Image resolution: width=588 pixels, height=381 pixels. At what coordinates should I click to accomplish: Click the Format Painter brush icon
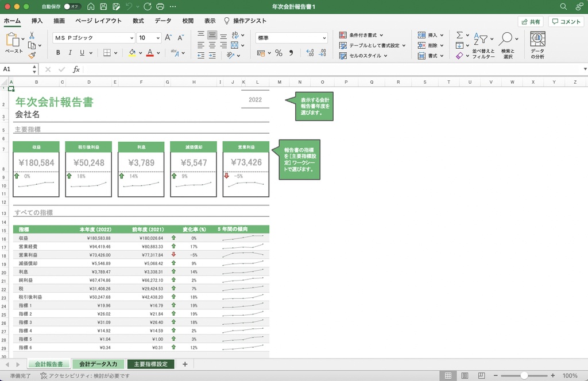pos(32,56)
